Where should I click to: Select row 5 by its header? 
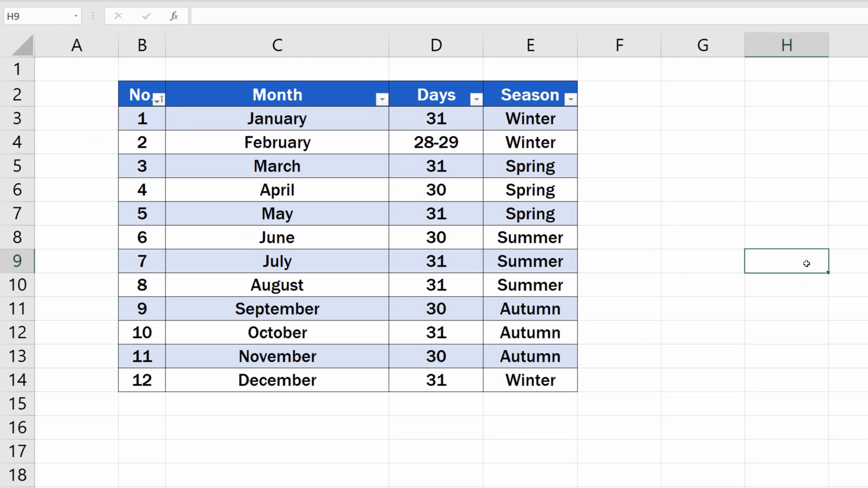point(17,166)
